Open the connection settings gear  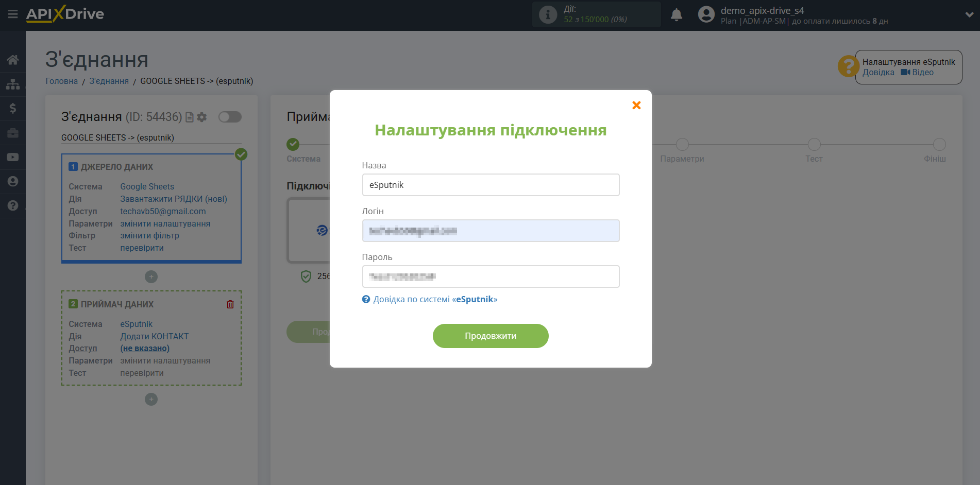click(202, 117)
